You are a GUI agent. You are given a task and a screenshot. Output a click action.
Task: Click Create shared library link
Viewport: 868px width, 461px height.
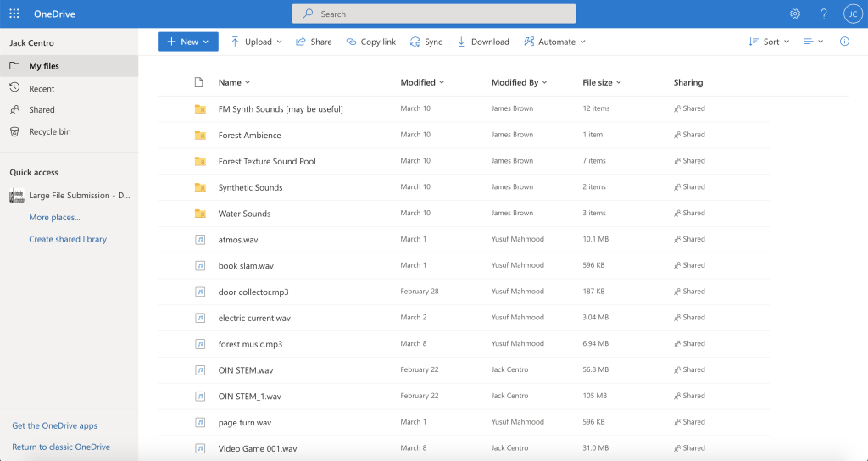click(68, 239)
